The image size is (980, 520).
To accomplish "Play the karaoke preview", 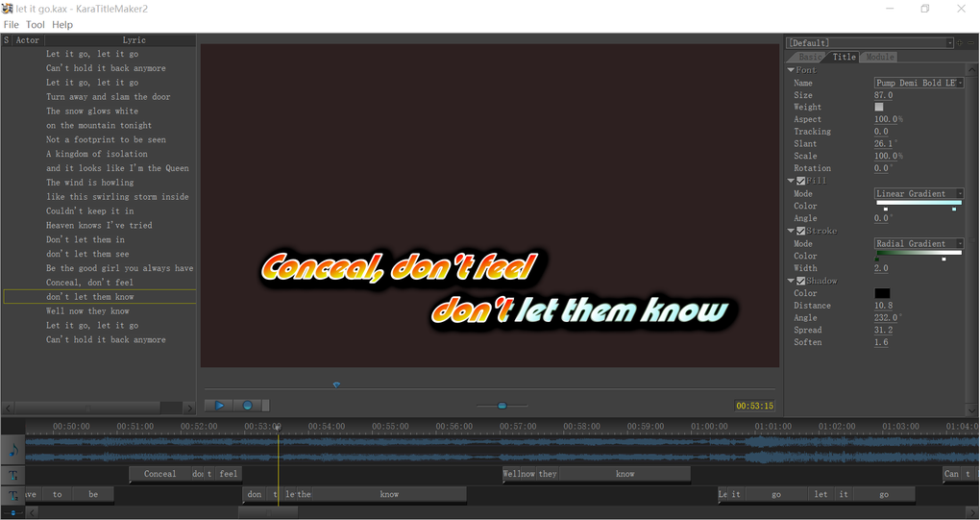I will (x=219, y=406).
